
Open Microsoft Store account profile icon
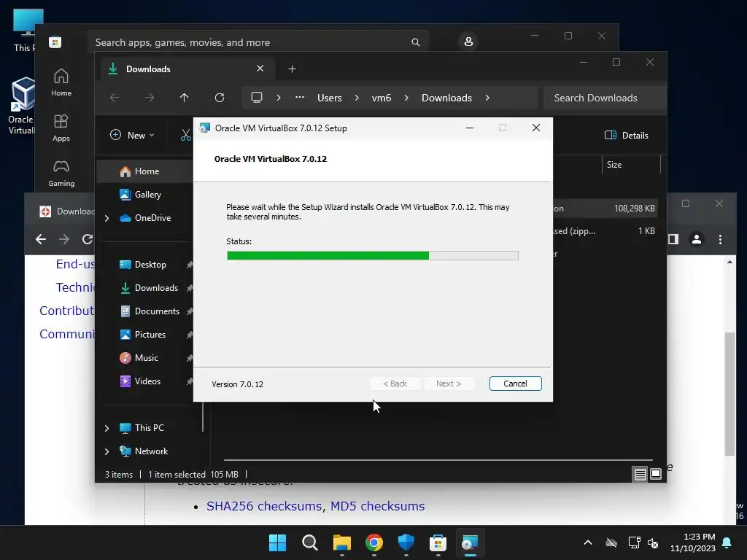(x=468, y=42)
